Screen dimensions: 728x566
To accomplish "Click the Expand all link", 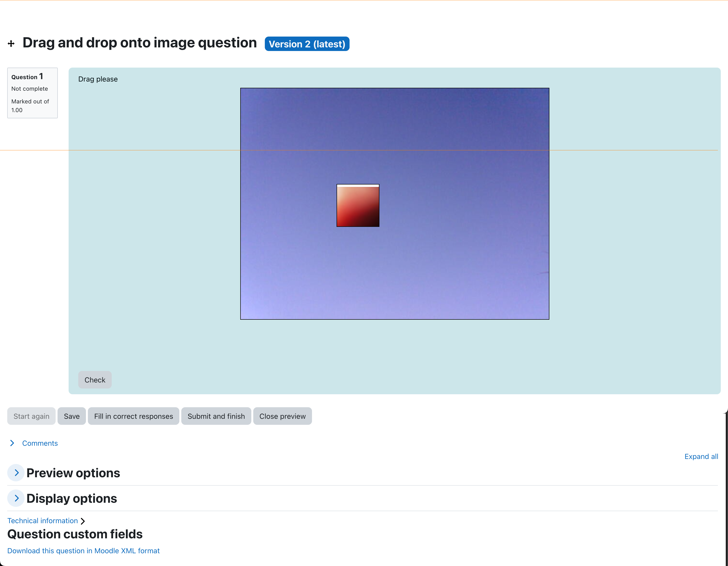I will pyautogui.click(x=701, y=456).
